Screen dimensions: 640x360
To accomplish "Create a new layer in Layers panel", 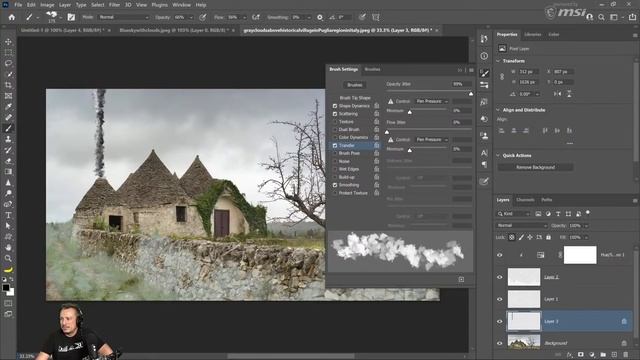I will click(x=614, y=355).
